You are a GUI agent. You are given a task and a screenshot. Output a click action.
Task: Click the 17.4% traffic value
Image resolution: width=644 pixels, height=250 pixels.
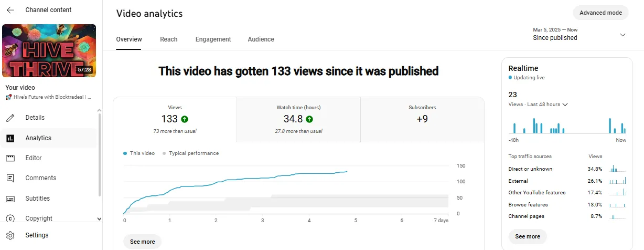(595, 193)
